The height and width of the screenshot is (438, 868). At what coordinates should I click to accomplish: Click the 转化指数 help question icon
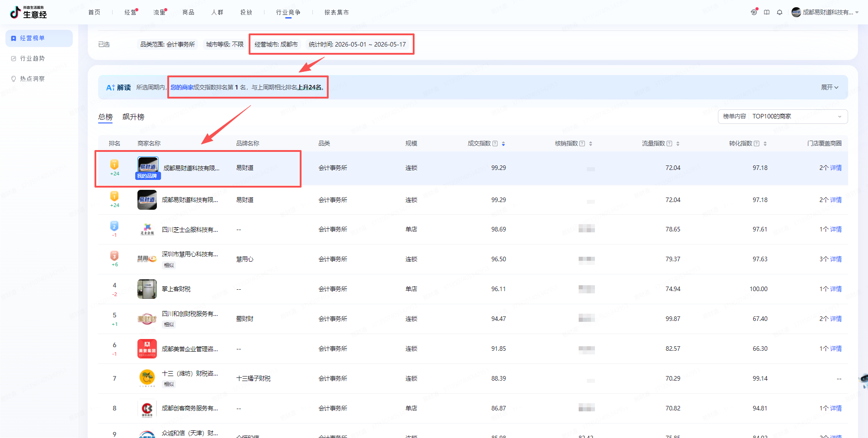(757, 144)
